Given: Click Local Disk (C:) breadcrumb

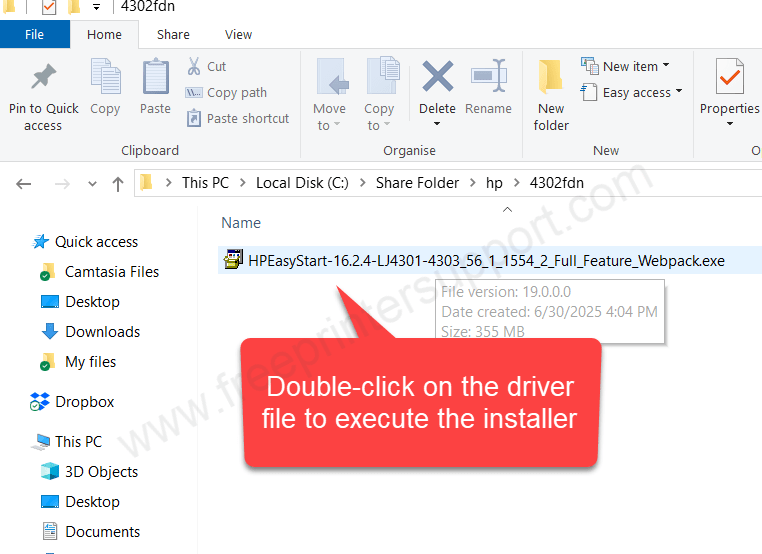Looking at the screenshot, I should [x=302, y=183].
